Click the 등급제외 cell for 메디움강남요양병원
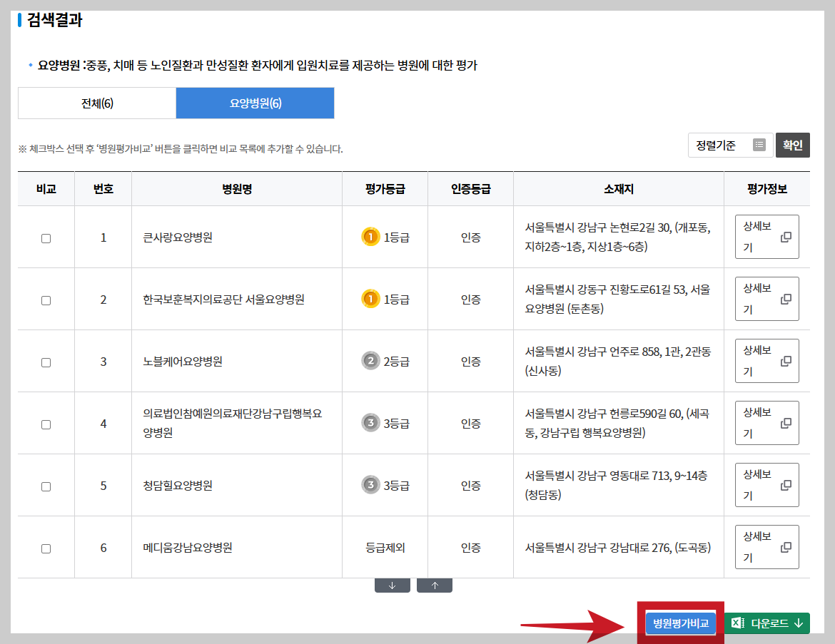The image size is (835, 644). pyautogui.click(x=385, y=548)
